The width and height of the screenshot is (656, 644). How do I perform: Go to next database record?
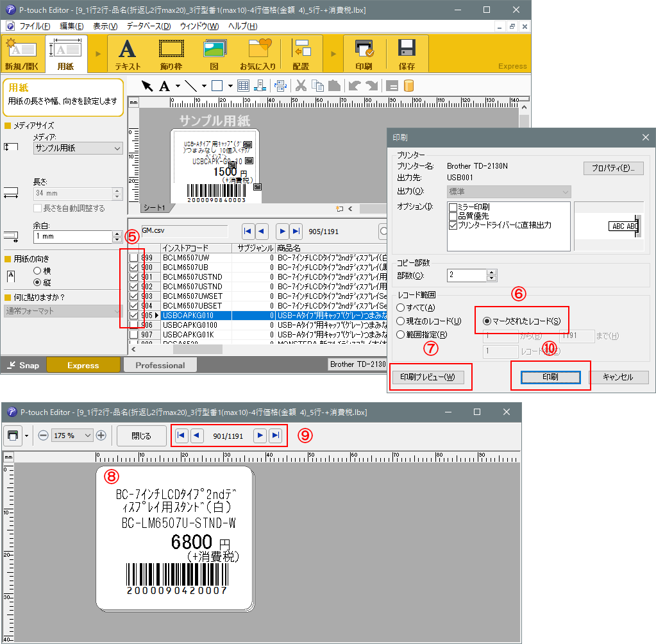pos(282,231)
